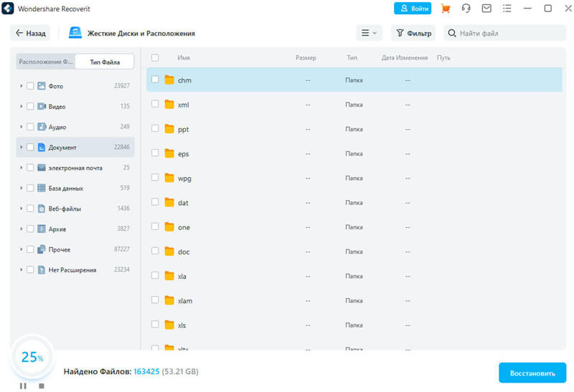This screenshot has height=392, width=574.
Task: Toggle the select-all checkbox in header
Action: click(155, 57)
